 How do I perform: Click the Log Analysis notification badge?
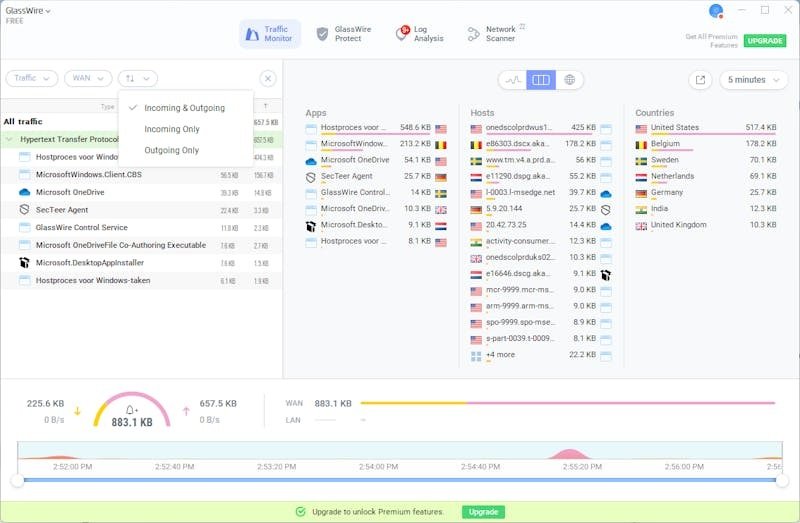tap(405, 30)
